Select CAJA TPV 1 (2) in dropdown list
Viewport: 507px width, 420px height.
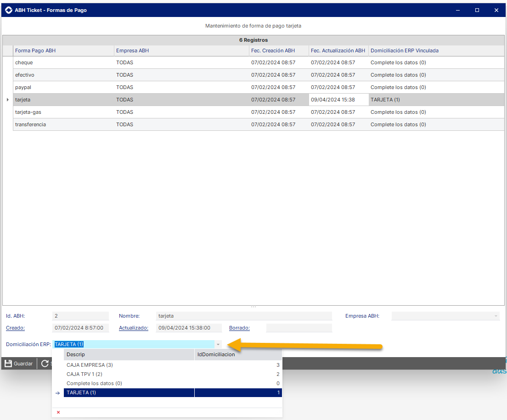(x=173, y=374)
